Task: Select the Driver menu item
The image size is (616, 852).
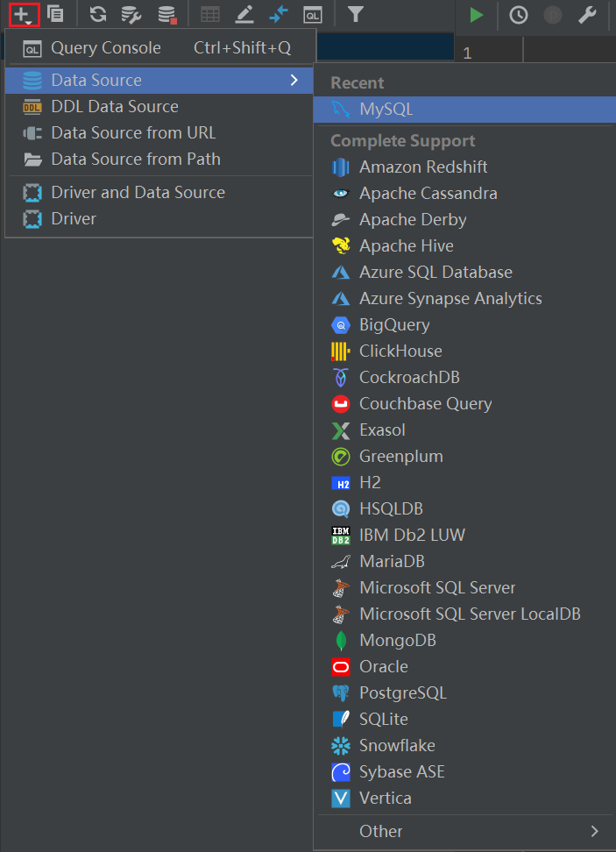Action: click(x=159, y=218)
